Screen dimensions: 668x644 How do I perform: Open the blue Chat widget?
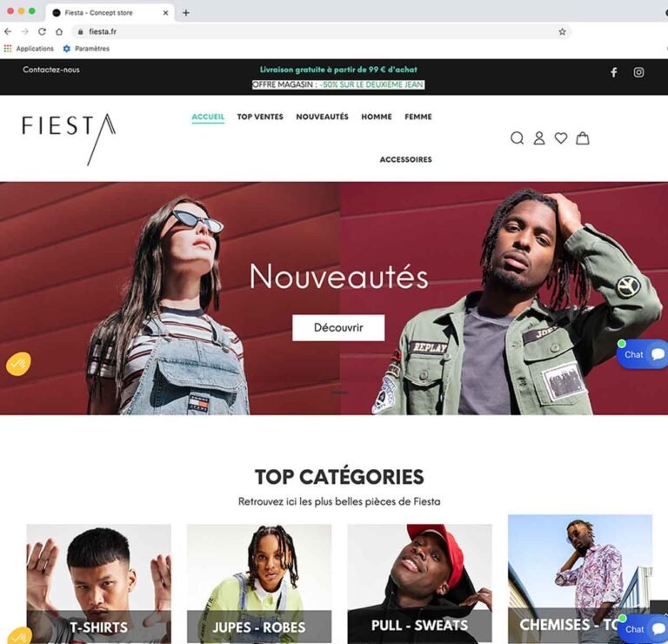pos(643,354)
